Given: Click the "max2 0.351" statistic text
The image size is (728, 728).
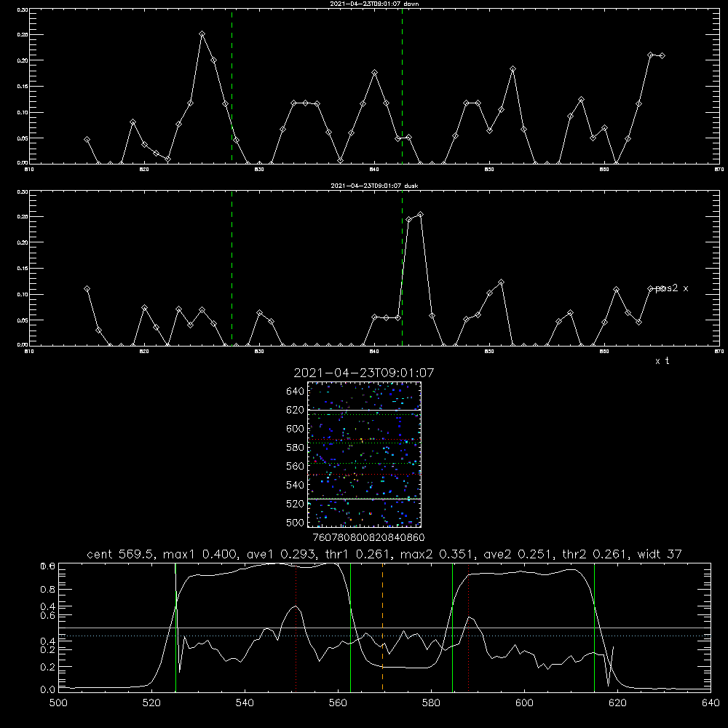Looking at the screenshot, I should (x=437, y=554).
